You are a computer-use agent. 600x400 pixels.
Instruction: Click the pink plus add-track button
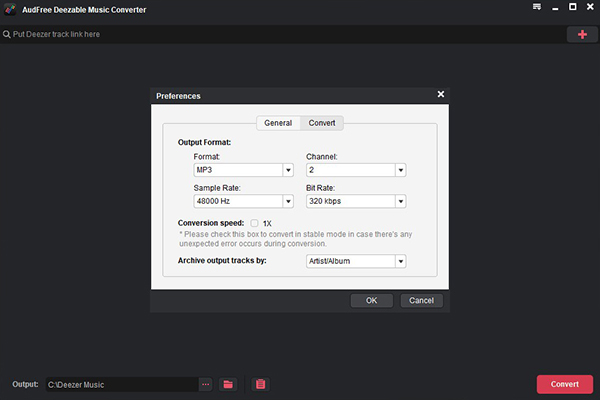[x=582, y=34]
